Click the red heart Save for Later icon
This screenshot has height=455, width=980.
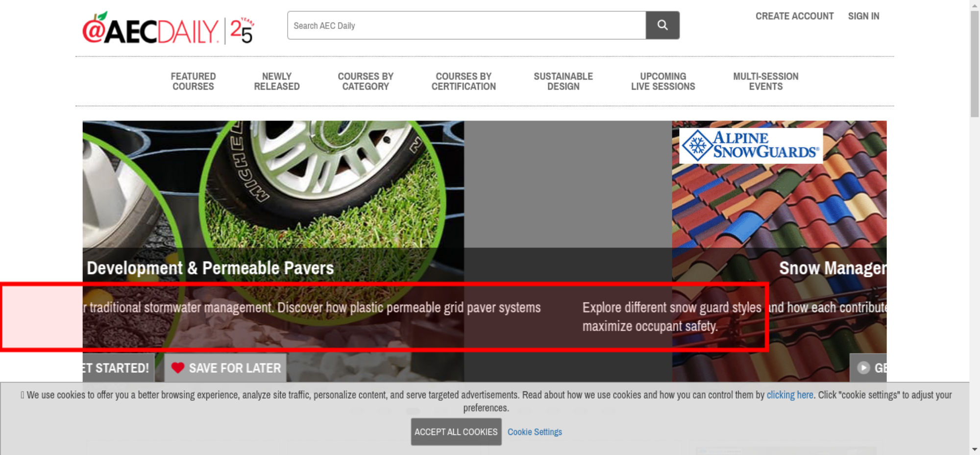[x=178, y=368]
